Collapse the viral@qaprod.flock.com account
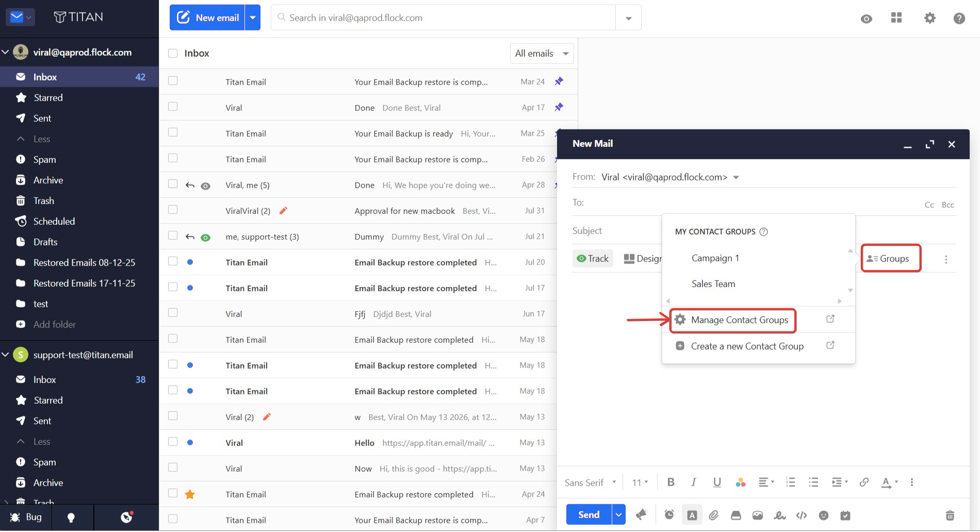 pyautogui.click(x=5, y=52)
